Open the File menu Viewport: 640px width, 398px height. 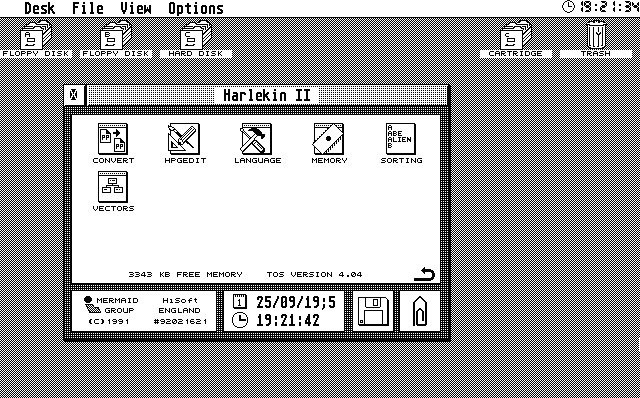[x=88, y=8]
